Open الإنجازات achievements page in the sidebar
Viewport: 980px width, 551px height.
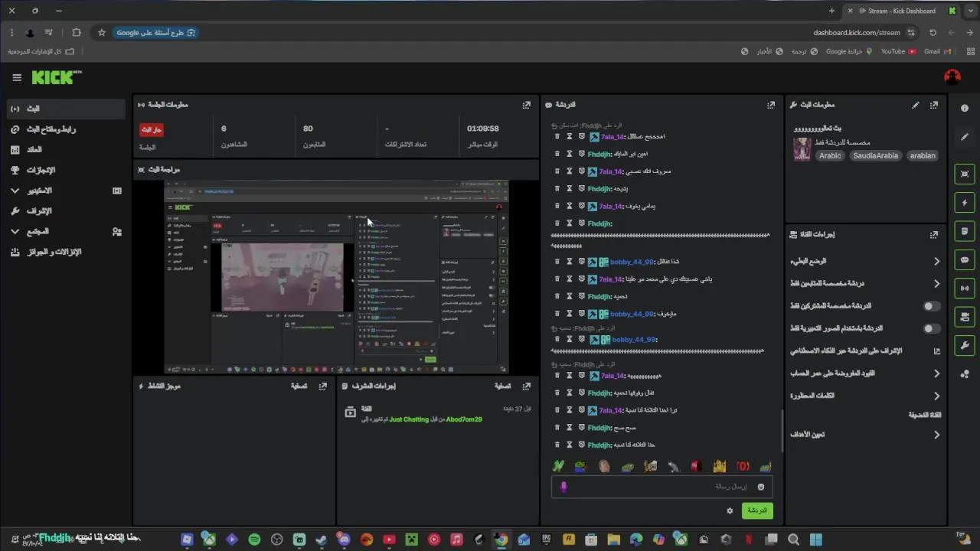pos(66,170)
